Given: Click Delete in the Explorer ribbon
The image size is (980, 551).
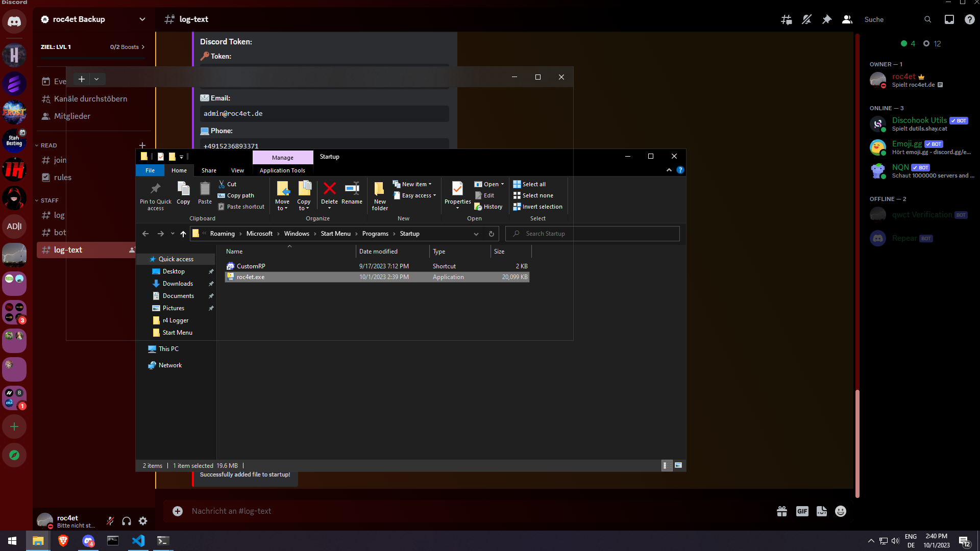Looking at the screenshot, I should pyautogui.click(x=329, y=195).
